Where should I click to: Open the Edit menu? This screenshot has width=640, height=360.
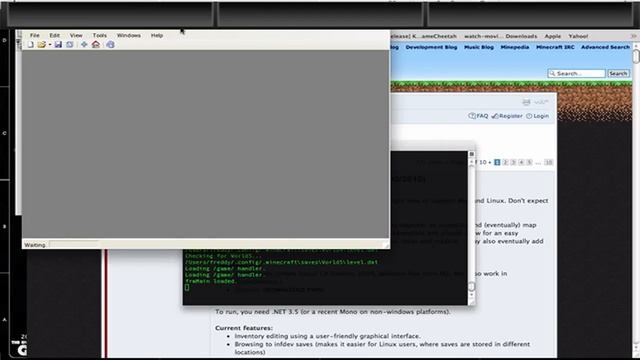[55, 36]
